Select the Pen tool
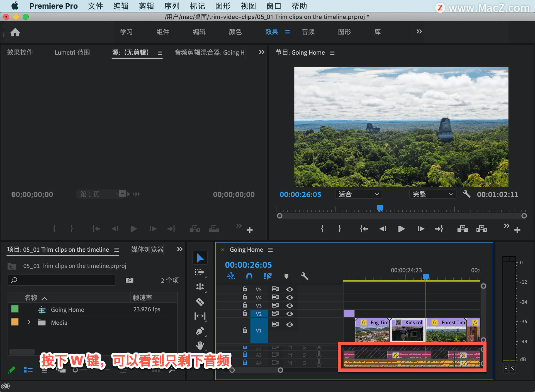The width and height of the screenshot is (535, 392). click(x=200, y=331)
